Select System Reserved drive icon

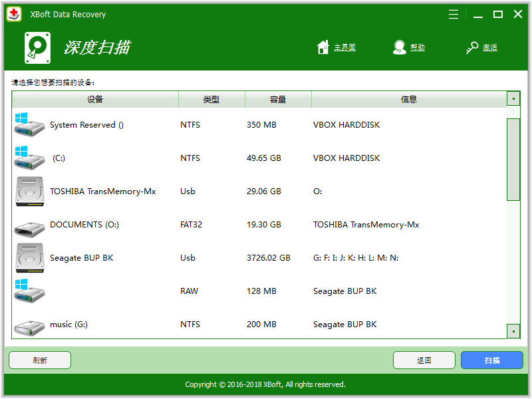(x=29, y=124)
